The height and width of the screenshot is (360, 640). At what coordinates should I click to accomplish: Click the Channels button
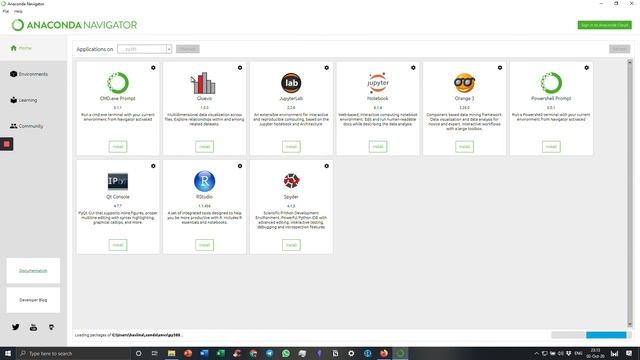click(188, 49)
